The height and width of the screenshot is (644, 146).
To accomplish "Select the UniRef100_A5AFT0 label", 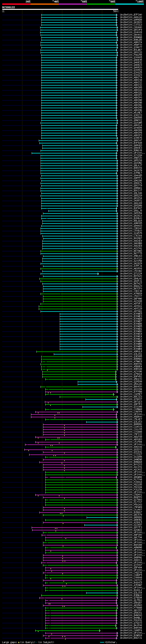I will click(131, 45).
